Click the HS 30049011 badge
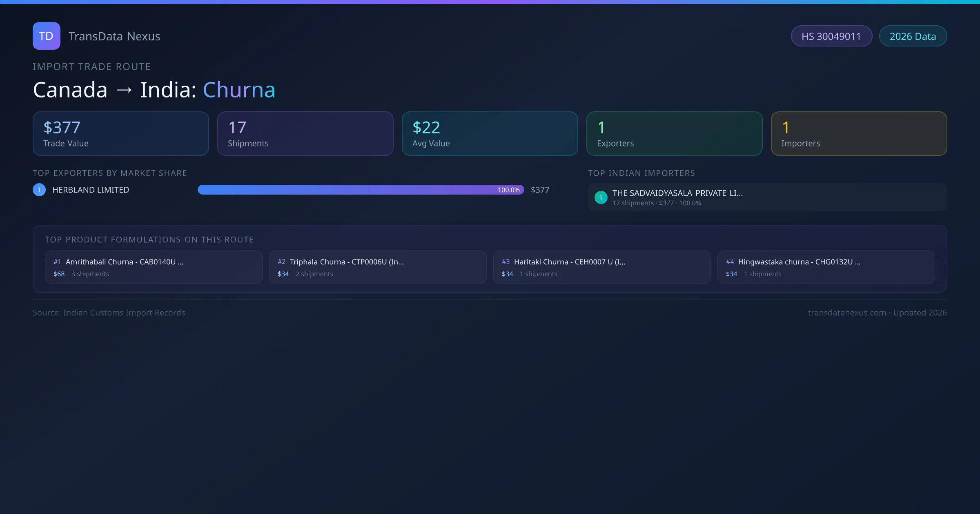Image resolution: width=980 pixels, height=514 pixels. (x=831, y=36)
